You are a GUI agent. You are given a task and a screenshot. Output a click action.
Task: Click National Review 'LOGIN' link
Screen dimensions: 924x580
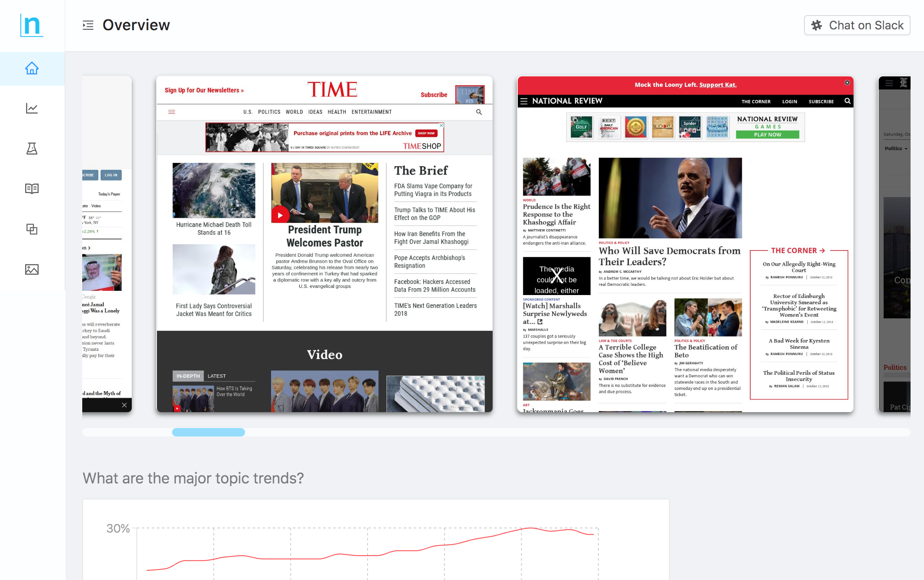coord(789,102)
